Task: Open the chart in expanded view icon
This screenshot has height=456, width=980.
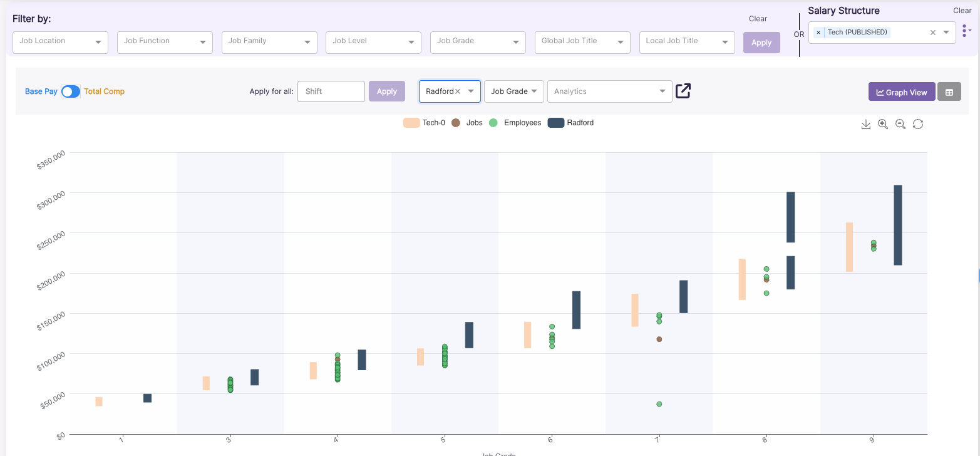Action: [683, 91]
